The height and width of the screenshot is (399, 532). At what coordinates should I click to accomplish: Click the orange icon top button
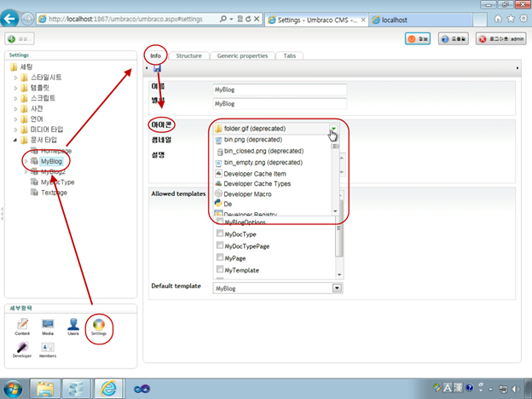tap(418, 39)
